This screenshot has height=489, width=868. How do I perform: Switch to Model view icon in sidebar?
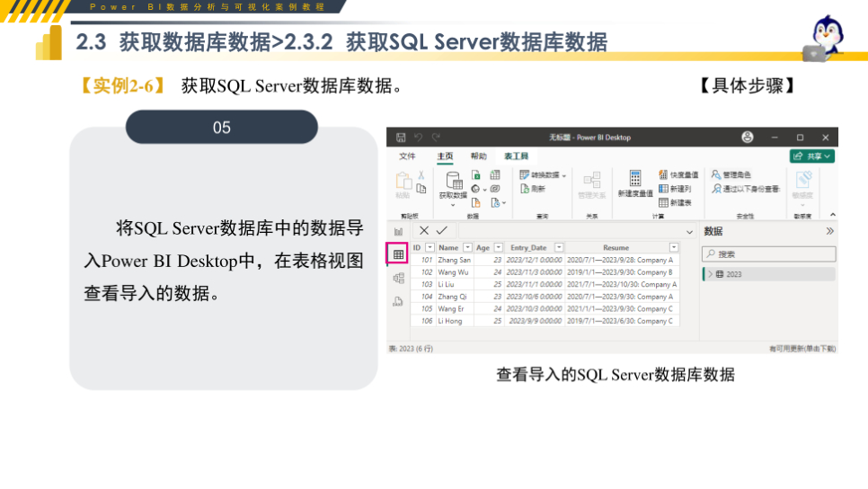tap(398, 278)
